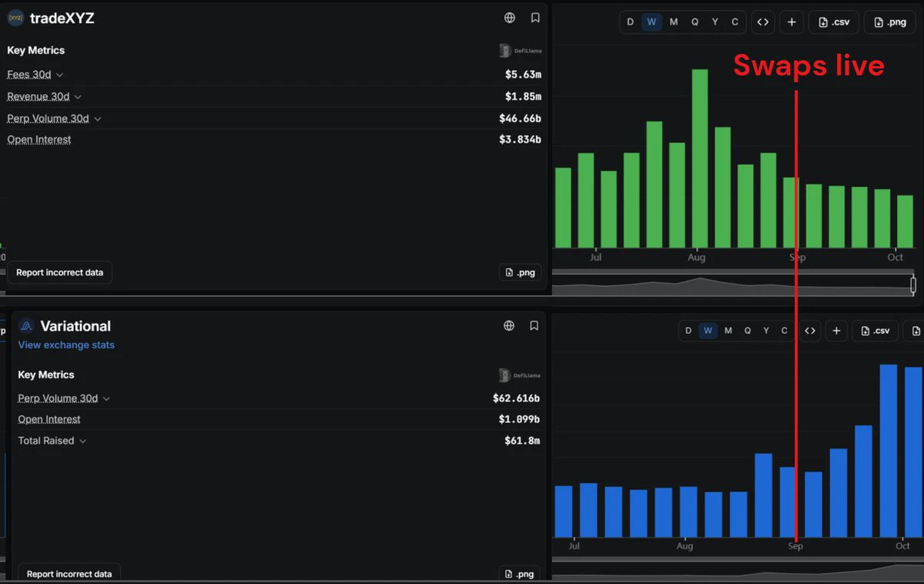Viewport: 924px width, 584px height.
Task: Click Open Interest label in tradeXYZ metrics
Action: (x=39, y=139)
